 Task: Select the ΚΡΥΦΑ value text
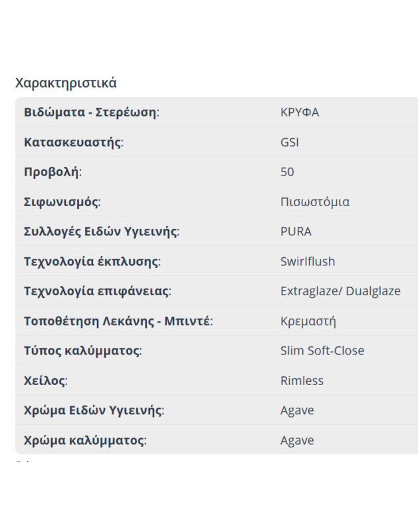[300, 112]
